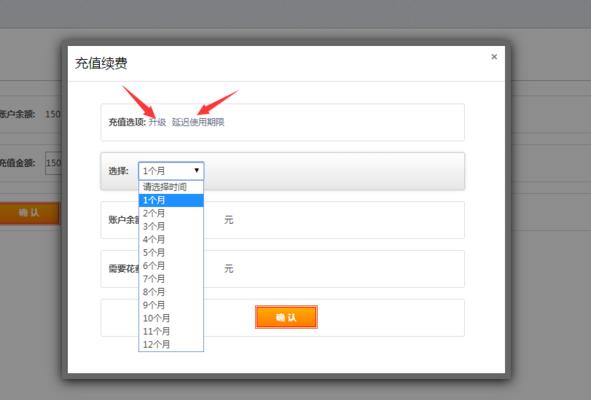
Task: Select 12个月 in the dropdown list
Action: click(171, 345)
